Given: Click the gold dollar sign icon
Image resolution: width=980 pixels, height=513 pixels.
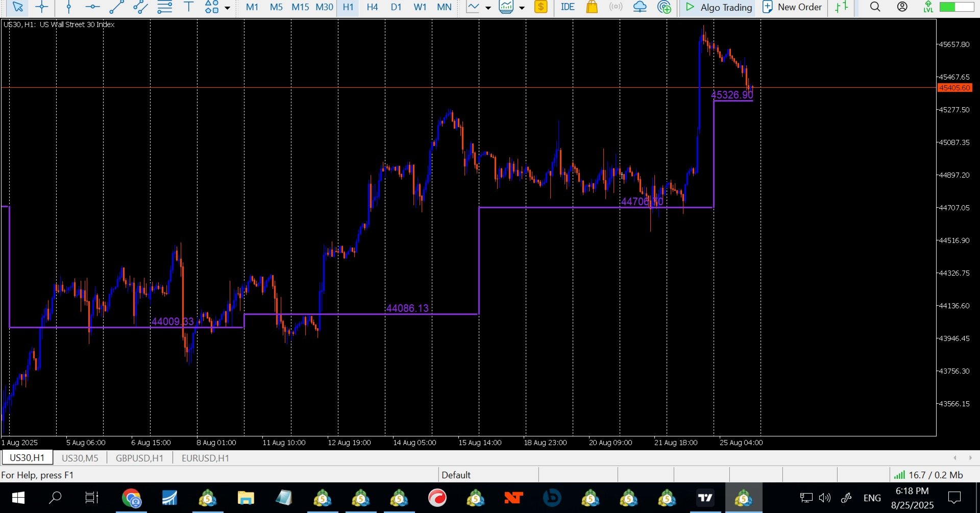Looking at the screenshot, I should 541,7.
